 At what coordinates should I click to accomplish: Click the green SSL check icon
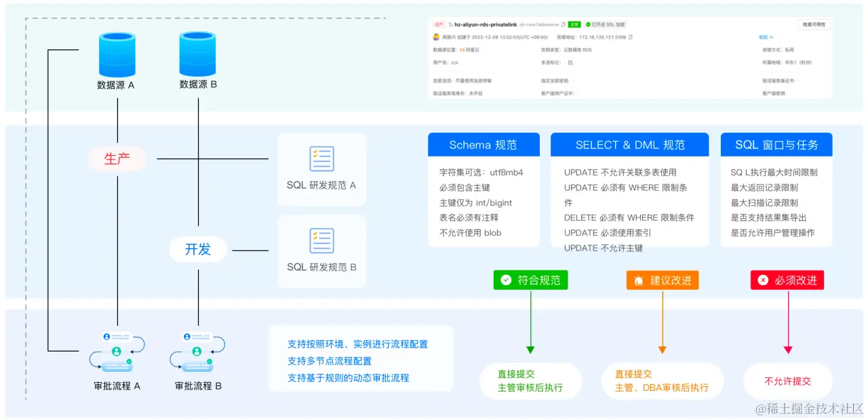click(x=588, y=24)
